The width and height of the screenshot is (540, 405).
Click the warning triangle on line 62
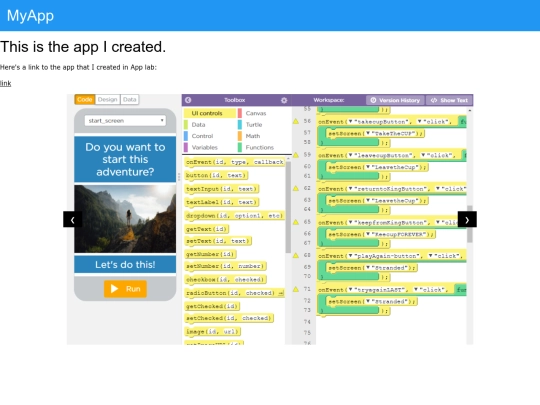296,188
